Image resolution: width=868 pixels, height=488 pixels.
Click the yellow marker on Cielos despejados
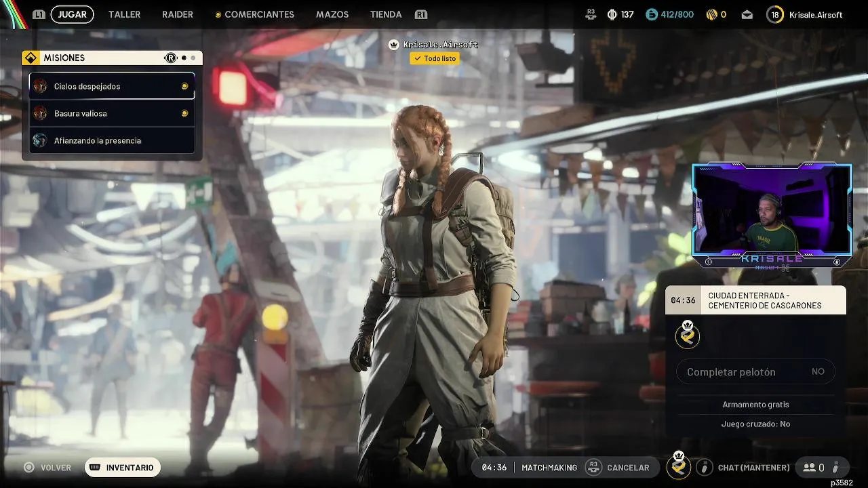click(x=184, y=86)
